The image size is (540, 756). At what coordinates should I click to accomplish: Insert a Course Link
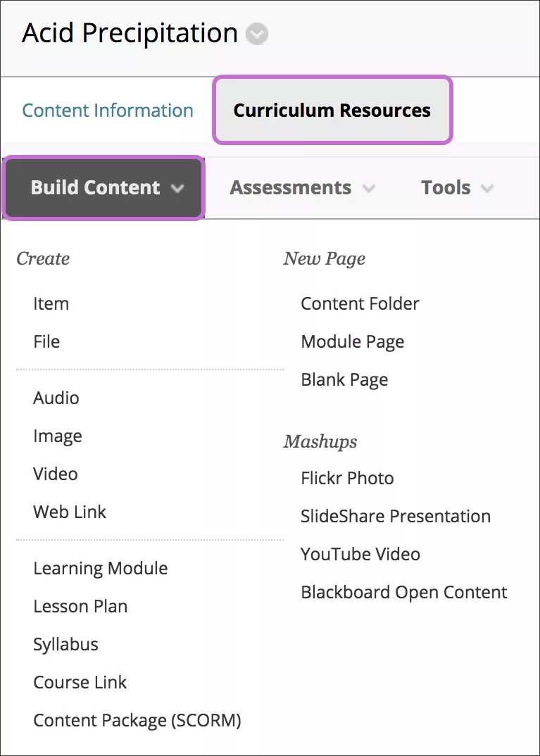(80, 683)
